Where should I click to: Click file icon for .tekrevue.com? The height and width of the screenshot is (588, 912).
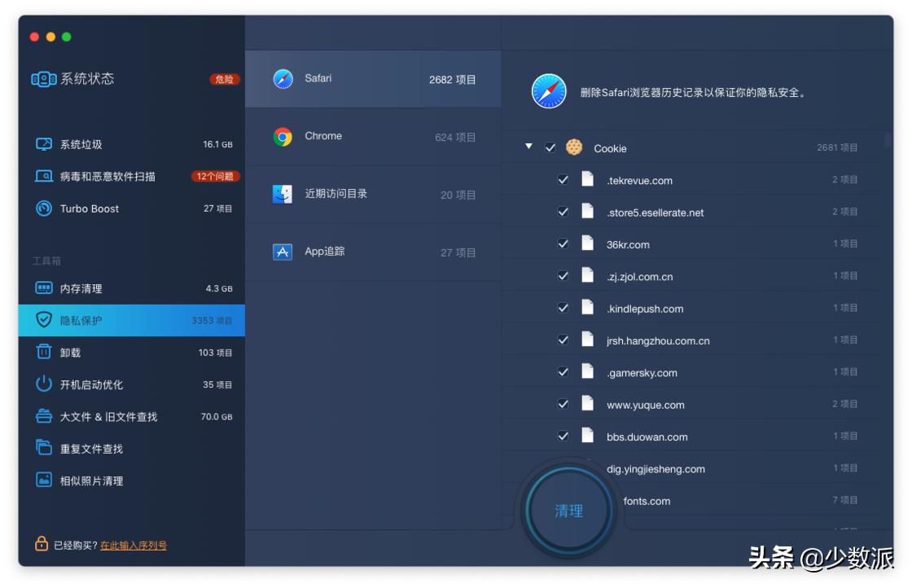[588, 179]
